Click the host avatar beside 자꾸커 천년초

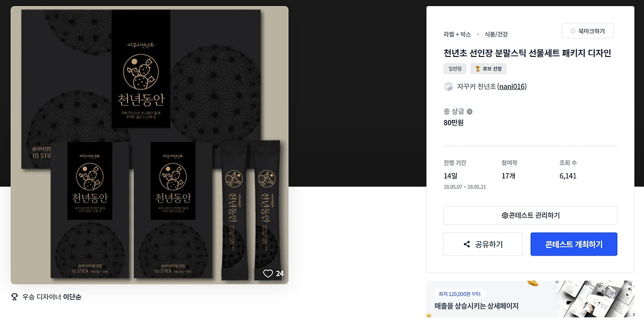click(448, 87)
